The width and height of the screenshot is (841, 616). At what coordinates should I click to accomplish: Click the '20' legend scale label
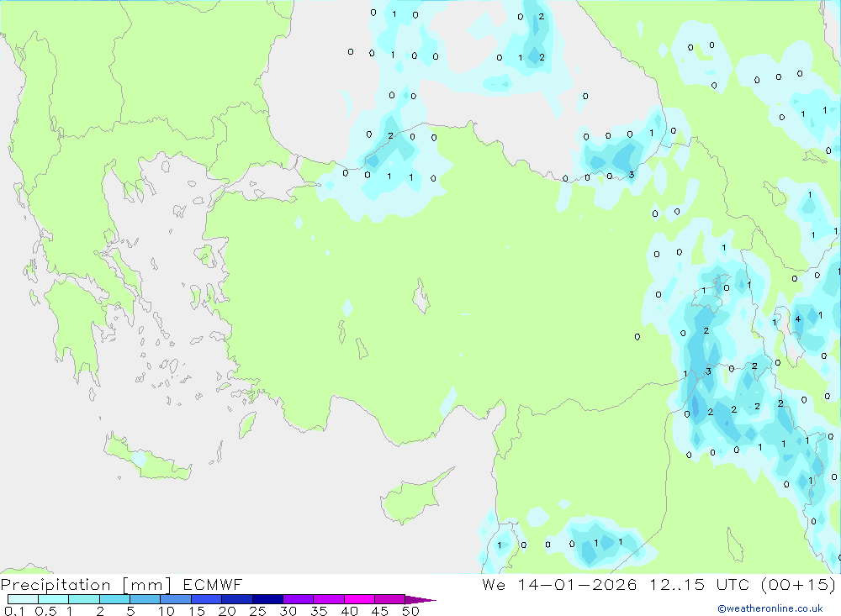point(227,611)
